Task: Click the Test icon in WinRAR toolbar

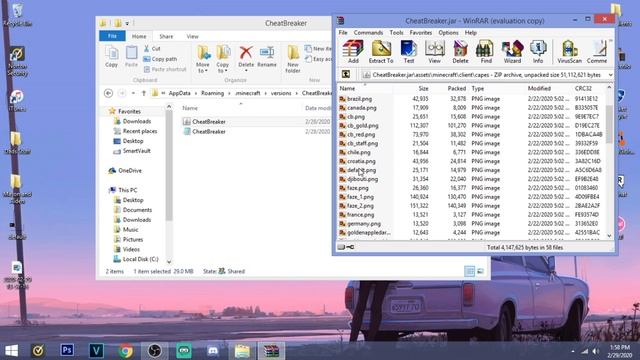Action: (409, 52)
